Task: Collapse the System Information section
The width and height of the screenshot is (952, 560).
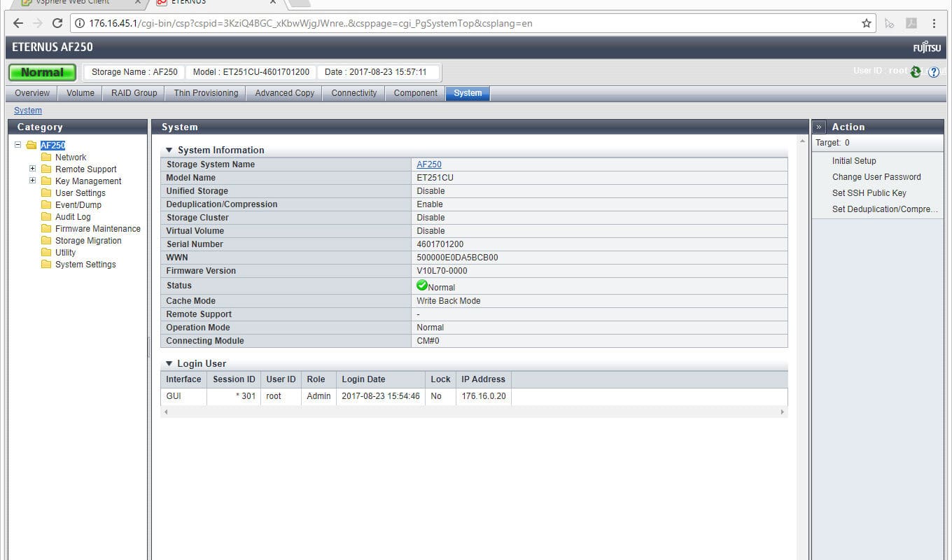Action: pos(169,150)
